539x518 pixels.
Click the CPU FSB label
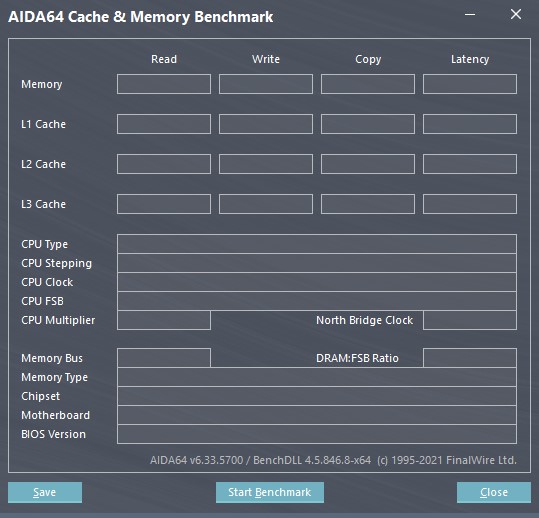click(x=42, y=301)
